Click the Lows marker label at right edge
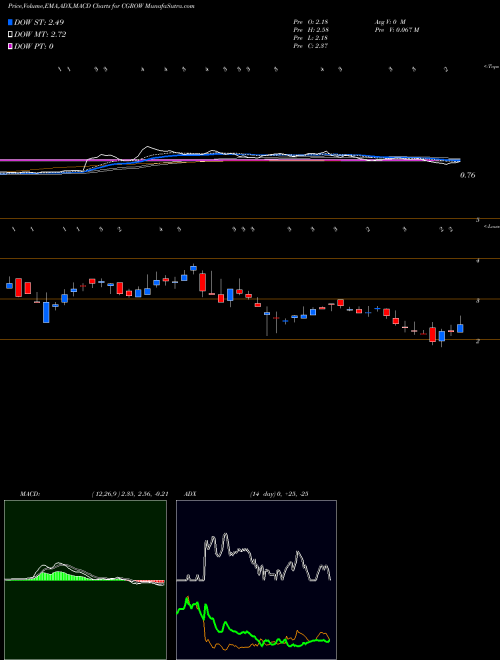Screen dimensions: 500x660 pos(491,226)
